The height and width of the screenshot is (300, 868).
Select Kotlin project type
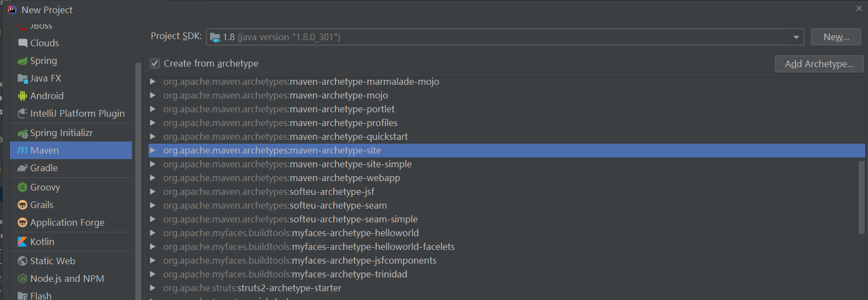(71, 242)
